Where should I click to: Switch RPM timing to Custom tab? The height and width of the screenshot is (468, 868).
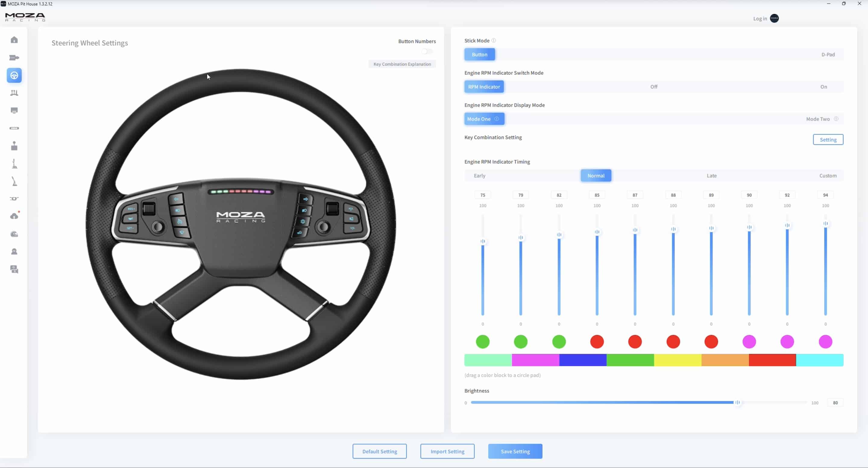[828, 176]
